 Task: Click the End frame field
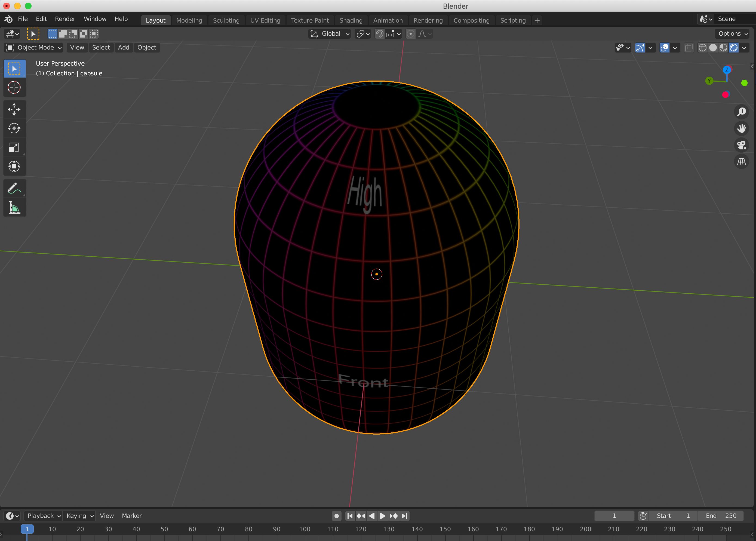[x=720, y=516]
